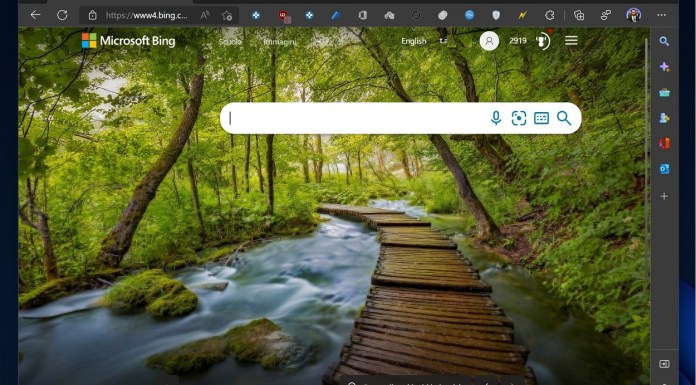
Task: Open the grey shield extension icon
Action: pyautogui.click(x=496, y=16)
